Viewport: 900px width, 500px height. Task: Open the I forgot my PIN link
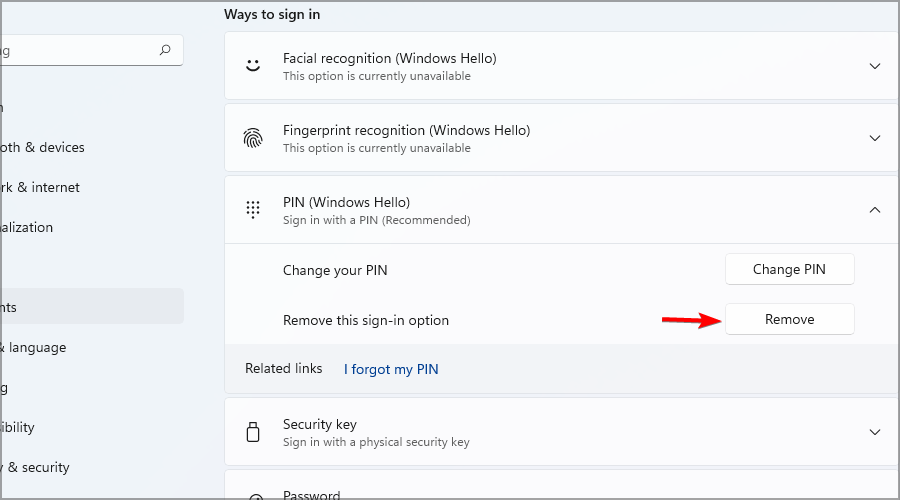pos(391,369)
